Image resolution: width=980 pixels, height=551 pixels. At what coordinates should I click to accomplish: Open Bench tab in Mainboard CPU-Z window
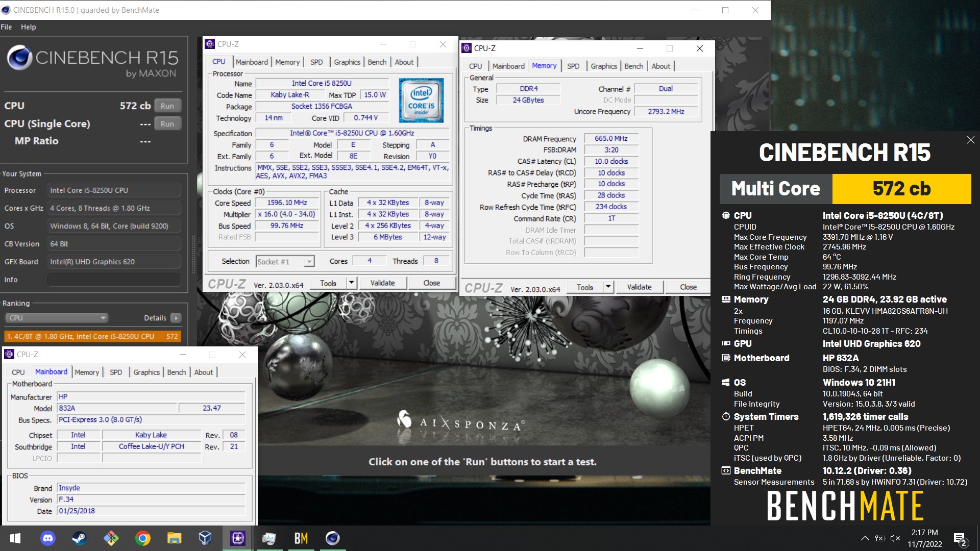(x=177, y=372)
